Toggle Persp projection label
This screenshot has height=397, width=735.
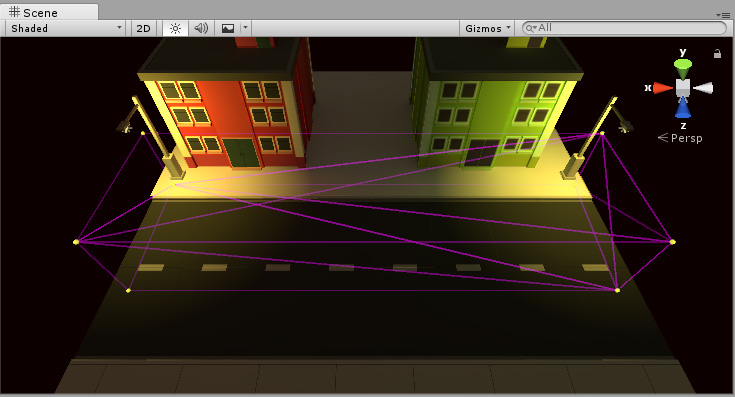point(681,138)
